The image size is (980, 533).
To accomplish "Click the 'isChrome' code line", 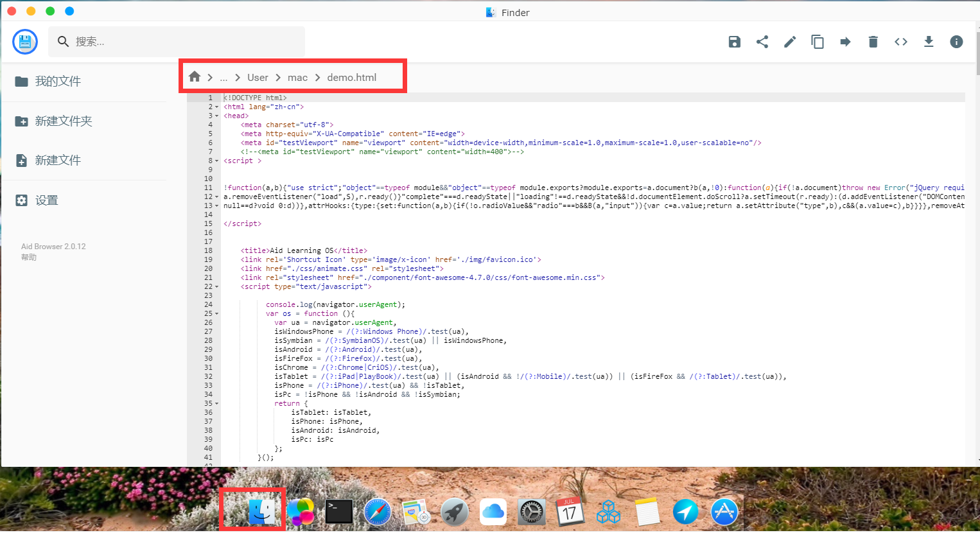I will pyautogui.click(x=356, y=368).
